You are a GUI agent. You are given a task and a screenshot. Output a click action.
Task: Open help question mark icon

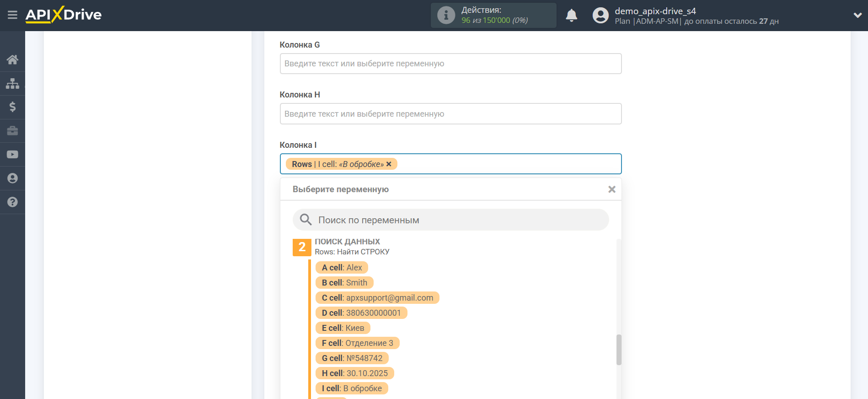pyautogui.click(x=12, y=202)
